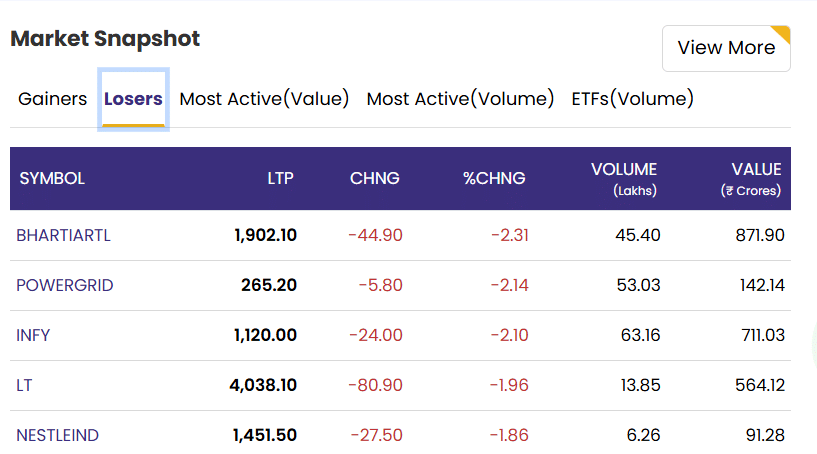Switch to Most Active(Volume) tab
The width and height of the screenshot is (817, 454).
[460, 99]
